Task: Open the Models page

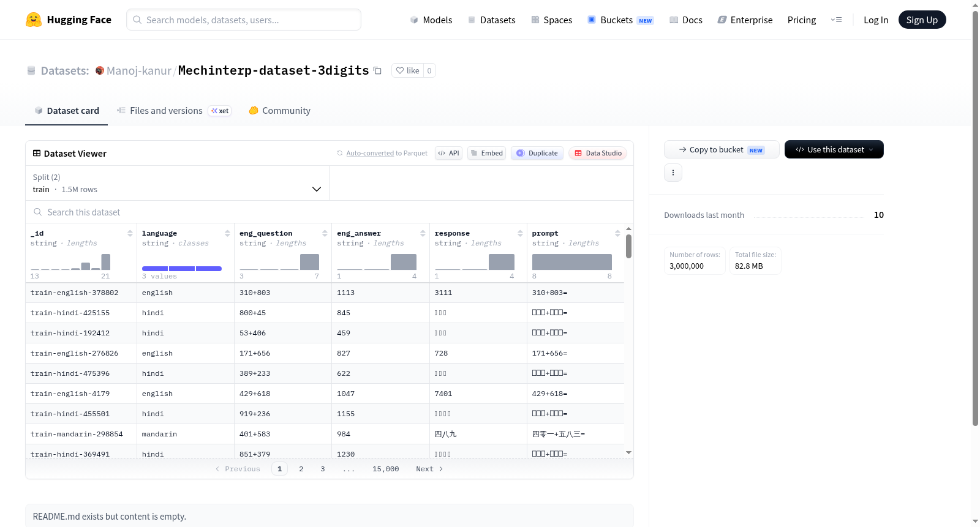Action: (431, 20)
